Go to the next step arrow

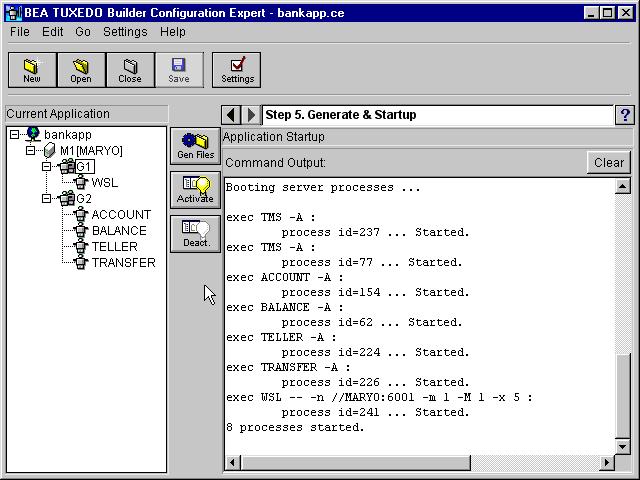click(x=251, y=115)
